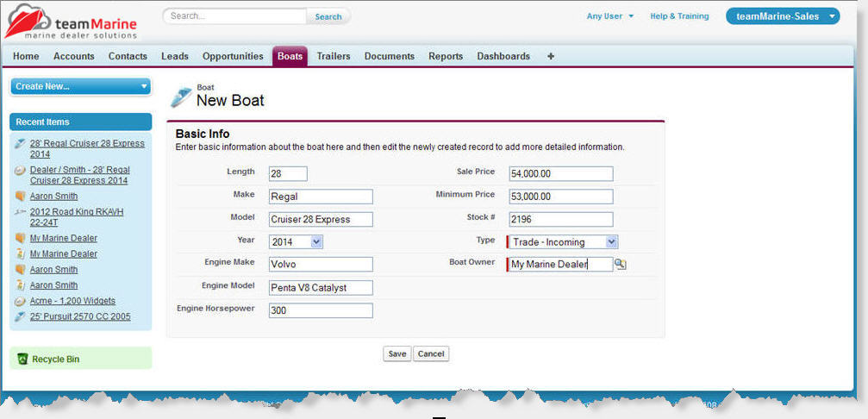Open the teamMarine-Sales app menu

click(x=782, y=16)
